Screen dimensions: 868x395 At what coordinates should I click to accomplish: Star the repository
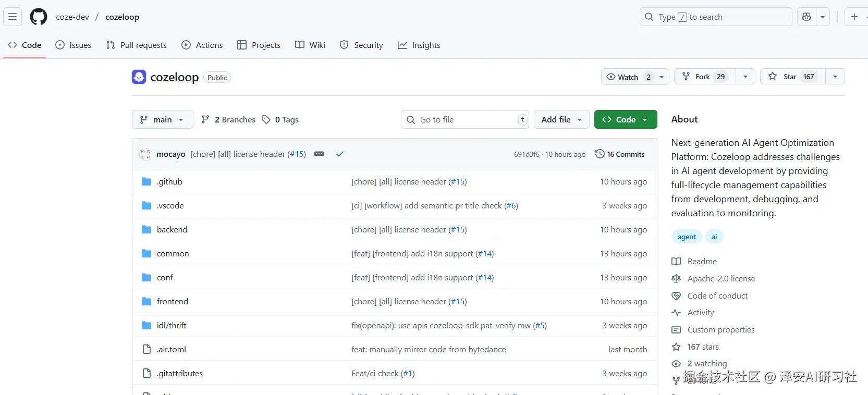click(792, 77)
